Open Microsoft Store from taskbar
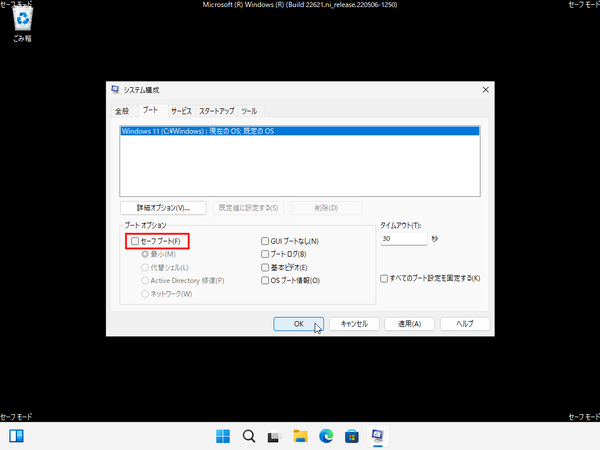 pos(352,436)
